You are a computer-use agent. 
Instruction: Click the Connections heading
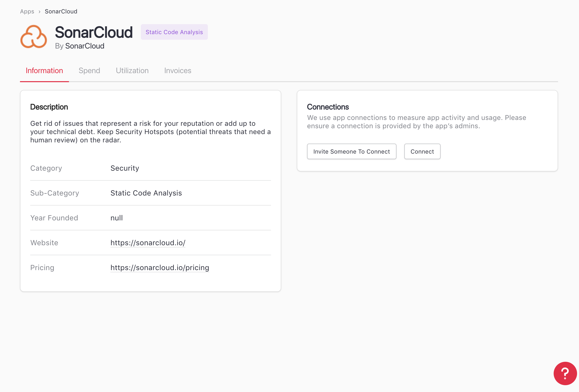[327, 107]
